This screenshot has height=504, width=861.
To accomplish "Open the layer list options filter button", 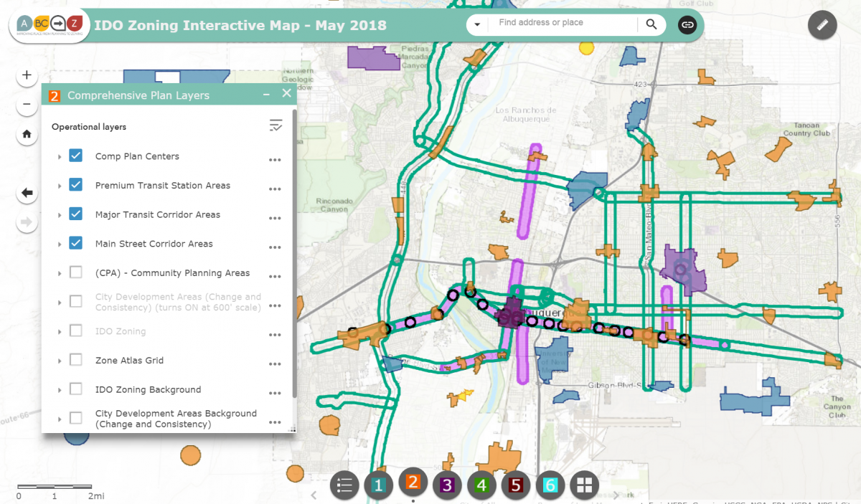I will [276, 125].
